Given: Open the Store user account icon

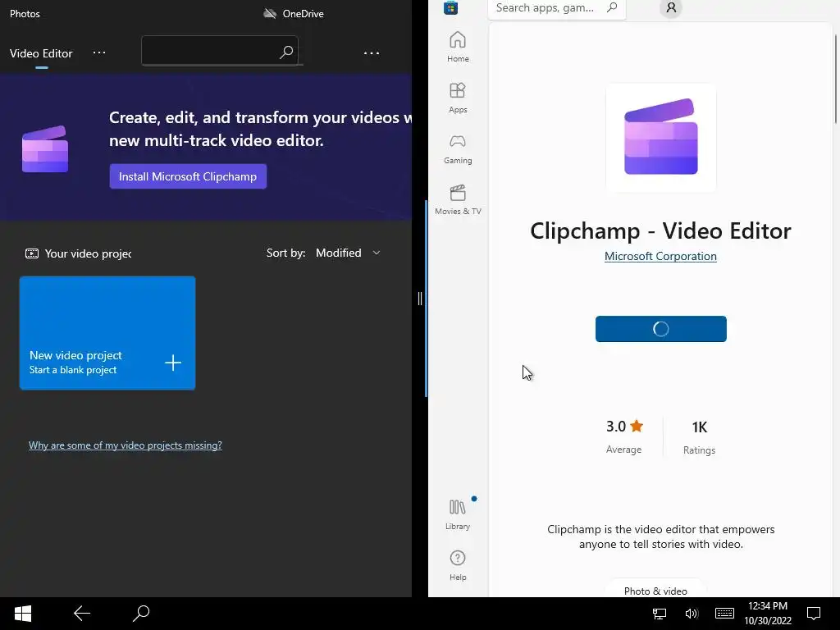Looking at the screenshot, I should coord(671,8).
